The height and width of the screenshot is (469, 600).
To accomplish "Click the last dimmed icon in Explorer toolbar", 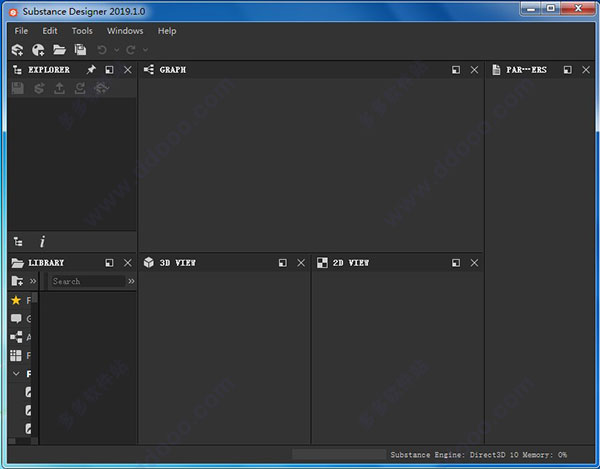I will pyautogui.click(x=101, y=88).
